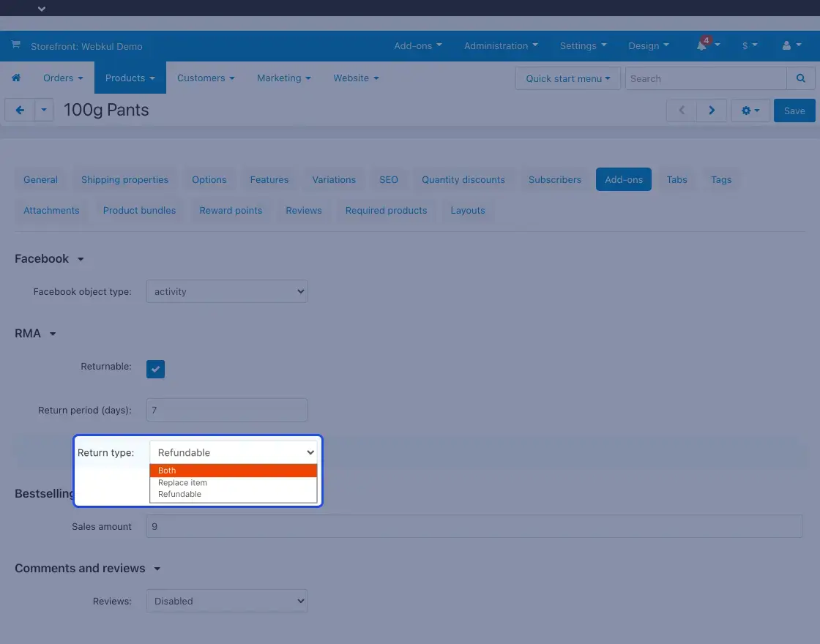Click the storefront cart icon

pos(15,45)
